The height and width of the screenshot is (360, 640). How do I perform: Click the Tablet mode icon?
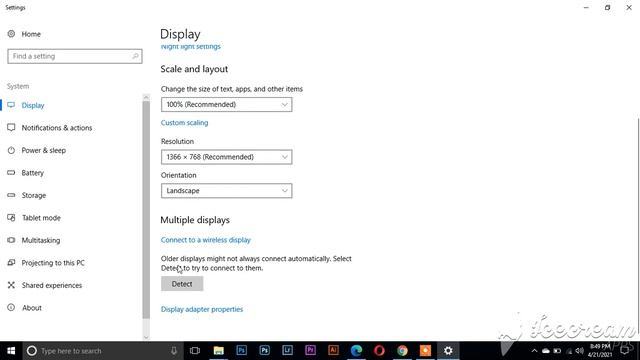pyautogui.click(x=11, y=218)
